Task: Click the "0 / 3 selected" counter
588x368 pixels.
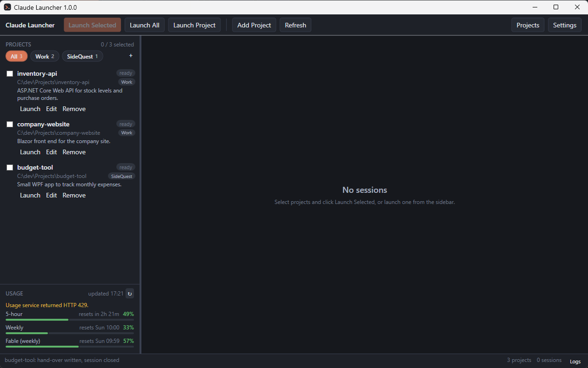Action: point(117,45)
